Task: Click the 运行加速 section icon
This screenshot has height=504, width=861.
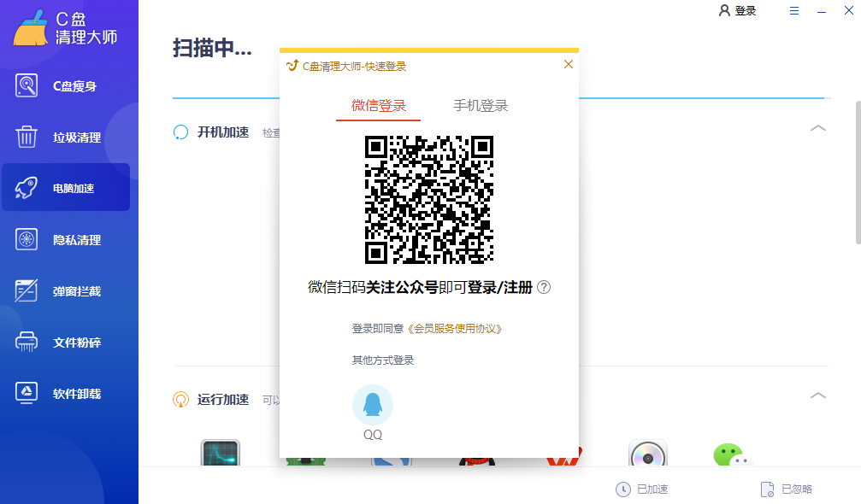Action: (180, 399)
